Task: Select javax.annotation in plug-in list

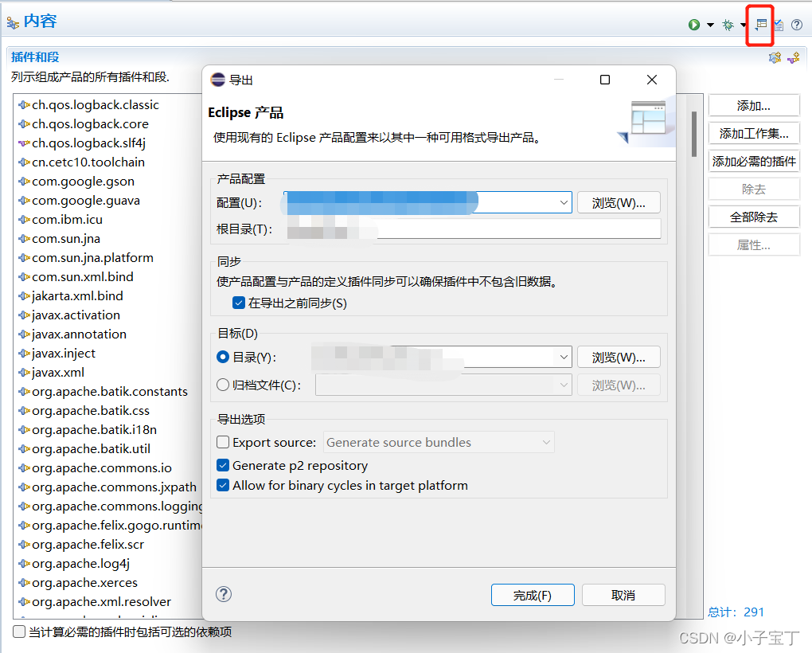Action: (x=79, y=334)
